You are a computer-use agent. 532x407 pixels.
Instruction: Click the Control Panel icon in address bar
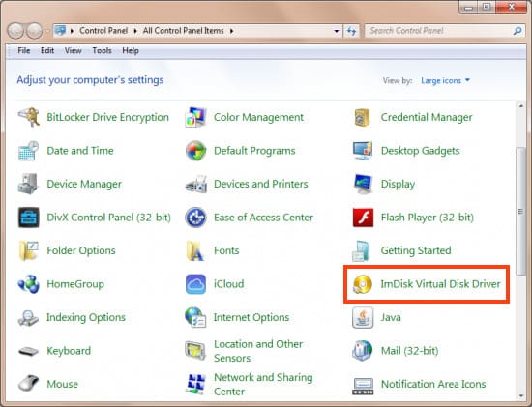tap(60, 31)
